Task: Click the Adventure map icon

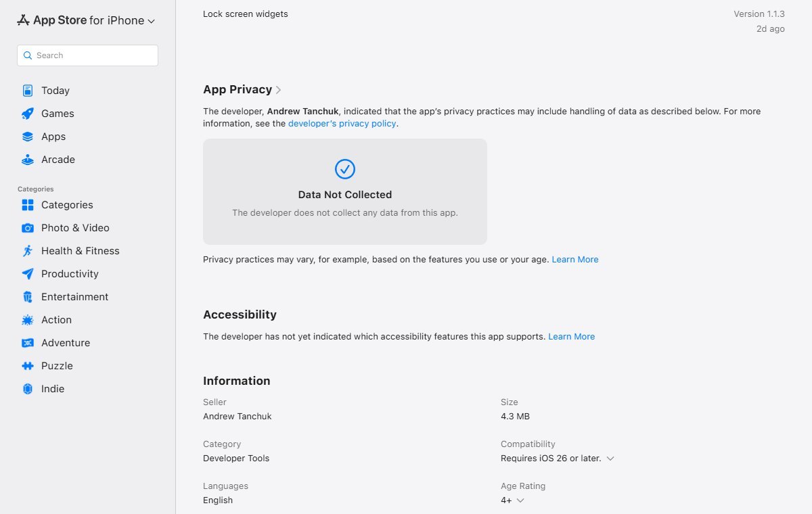Action: pyautogui.click(x=28, y=343)
